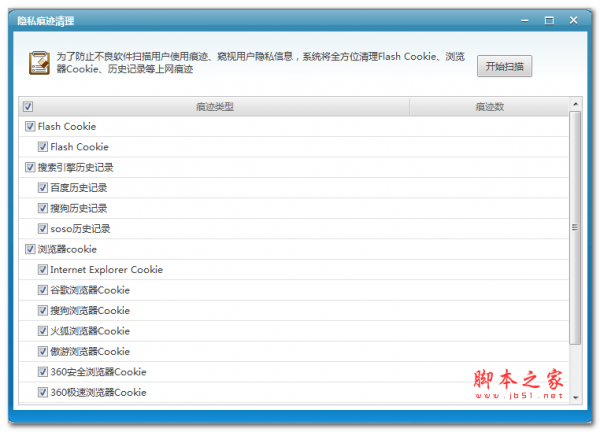600x432 pixels.
Task: Uncheck Internet Explorer Cookie checkbox
Action: (x=42, y=269)
